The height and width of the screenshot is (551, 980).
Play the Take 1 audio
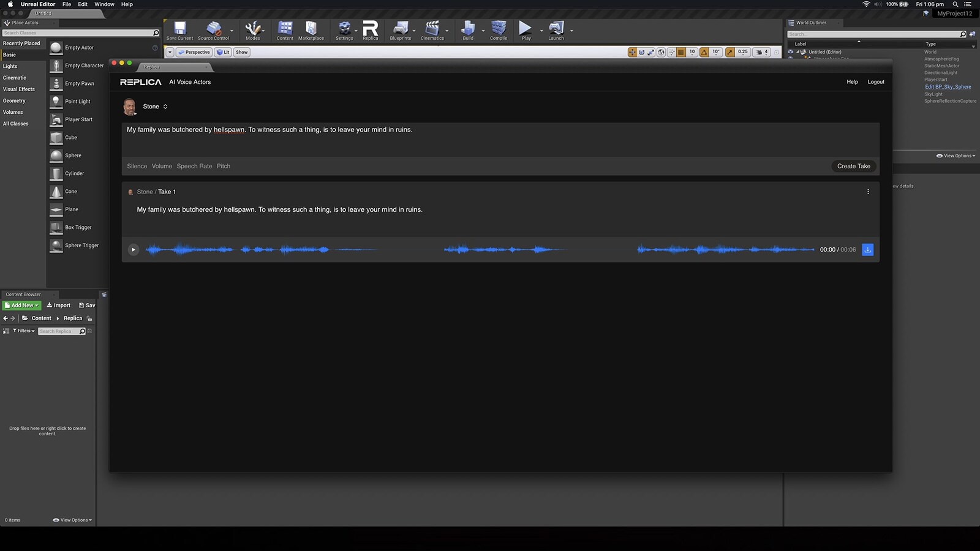[x=133, y=250]
